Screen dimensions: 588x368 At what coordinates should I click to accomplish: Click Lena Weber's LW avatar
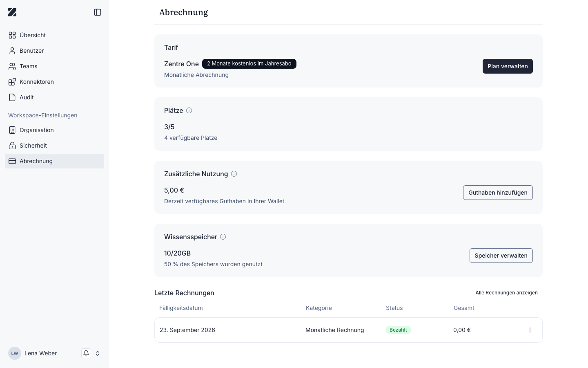(x=15, y=353)
